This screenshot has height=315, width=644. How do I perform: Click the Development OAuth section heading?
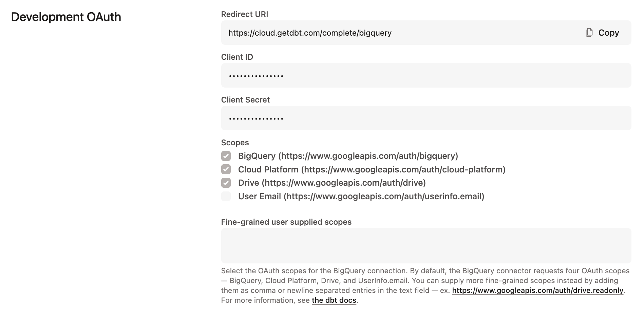tap(67, 16)
